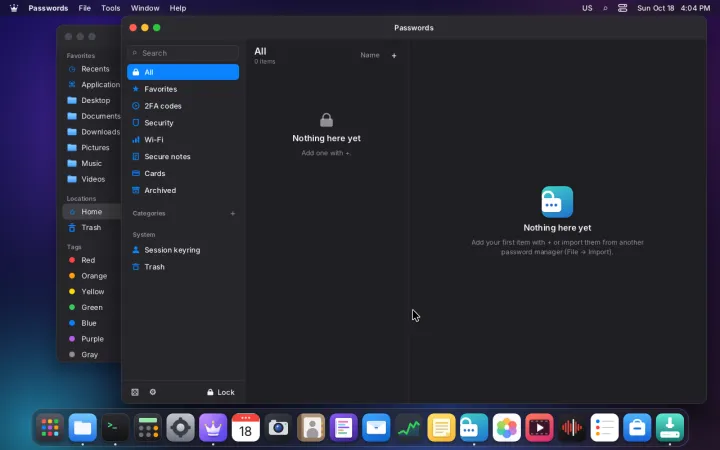This screenshot has width=720, height=450.
Task: Open Contacts from the dock
Action: click(311, 428)
